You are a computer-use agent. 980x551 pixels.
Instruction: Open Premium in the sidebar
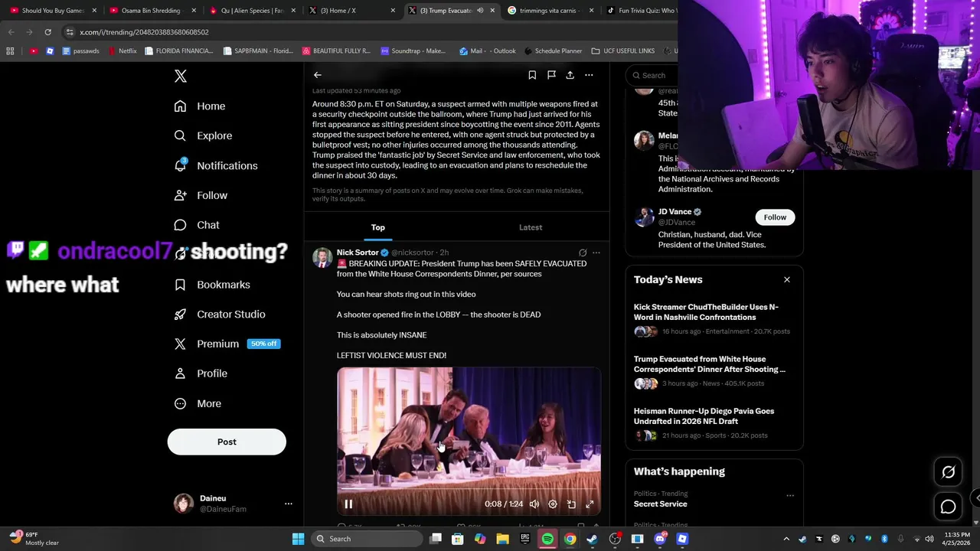click(x=227, y=344)
